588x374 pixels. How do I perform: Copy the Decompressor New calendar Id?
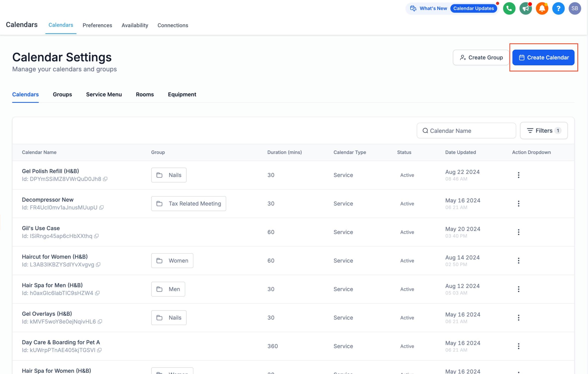coord(101,208)
